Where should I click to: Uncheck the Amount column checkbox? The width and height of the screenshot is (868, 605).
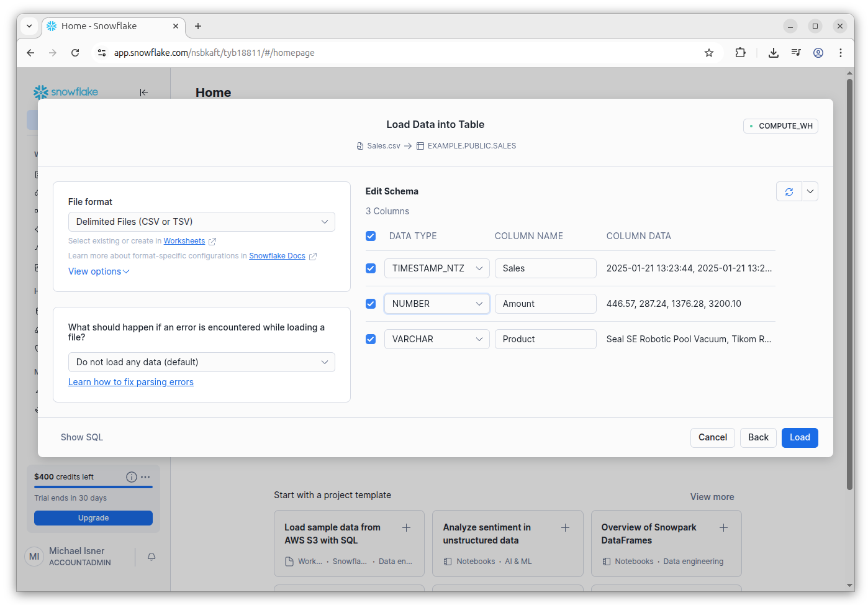pyautogui.click(x=371, y=304)
